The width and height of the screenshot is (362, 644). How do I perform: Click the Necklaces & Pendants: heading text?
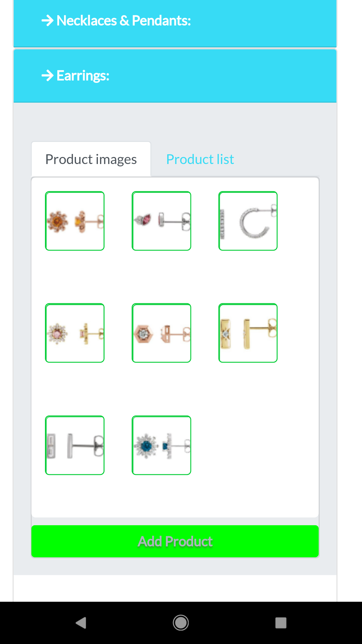124,21
